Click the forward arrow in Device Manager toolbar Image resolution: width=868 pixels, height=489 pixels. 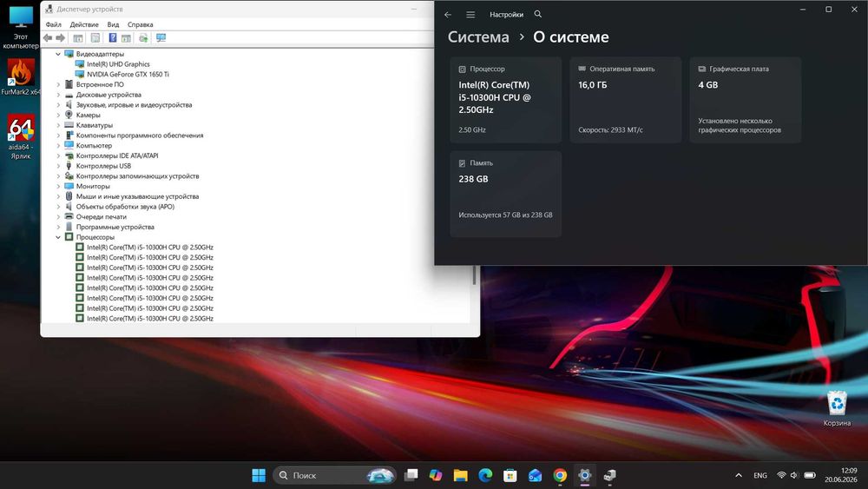click(x=61, y=37)
